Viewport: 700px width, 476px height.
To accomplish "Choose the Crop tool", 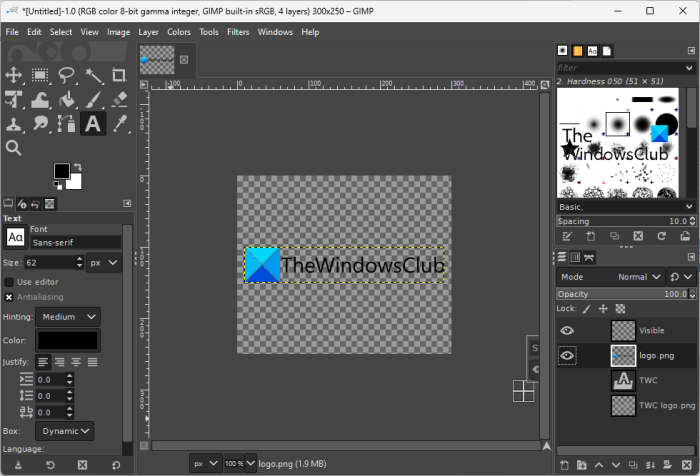I will pyautogui.click(x=119, y=74).
